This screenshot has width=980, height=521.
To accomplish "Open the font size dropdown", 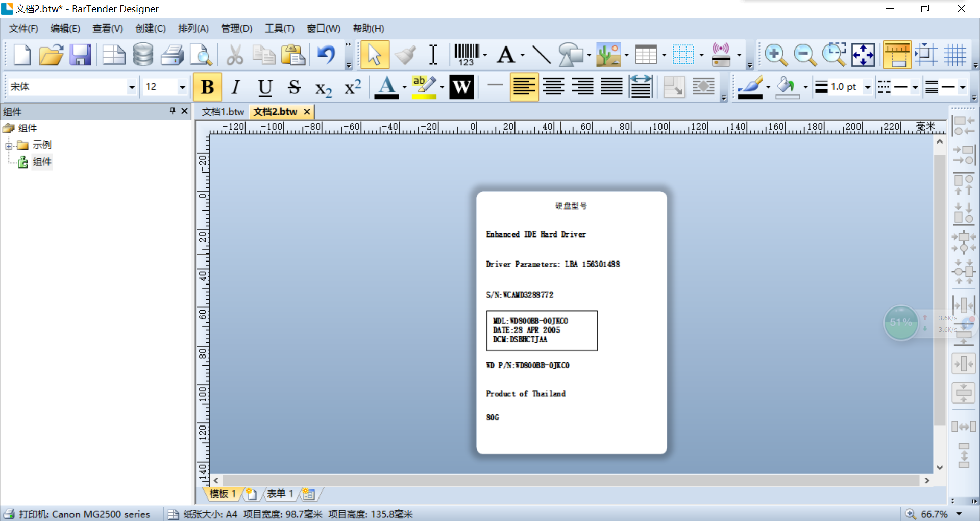I will pyautogui.click(x=182, y=87).
